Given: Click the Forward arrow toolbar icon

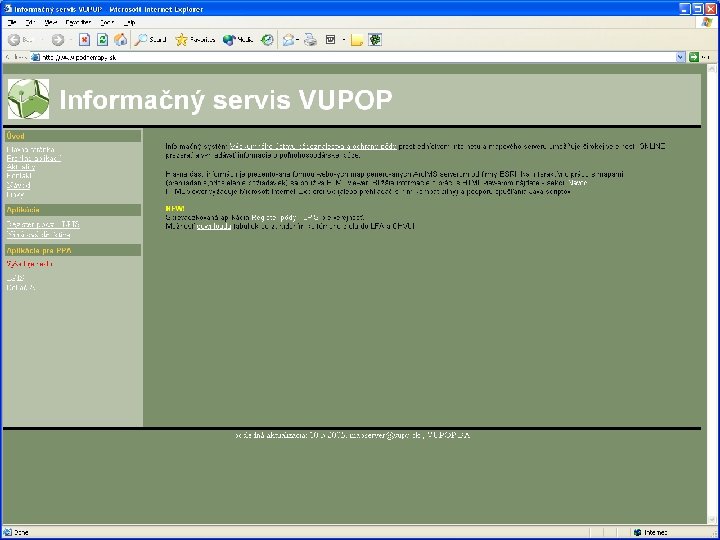Looking at the screenshot, I should tap(57, 40).
